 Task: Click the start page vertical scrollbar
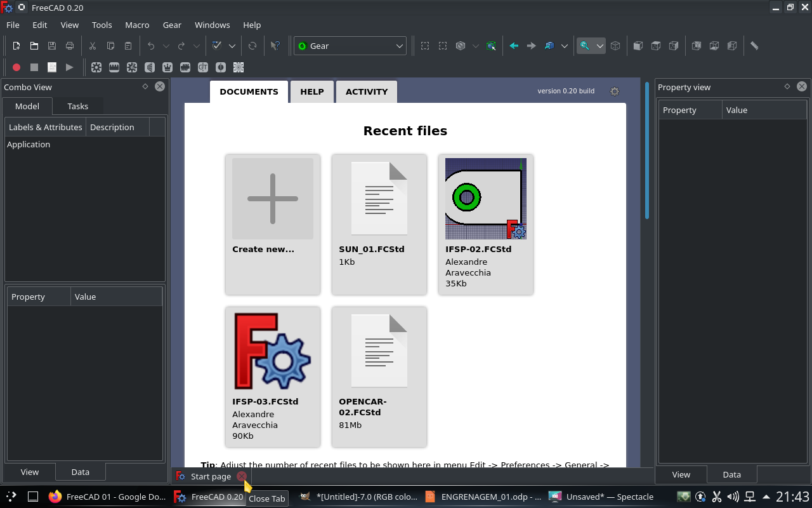[x=647, y=150]
